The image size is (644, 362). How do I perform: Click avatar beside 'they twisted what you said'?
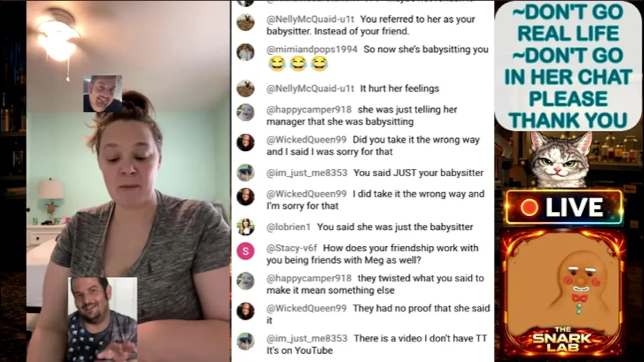[x=246, y=281]
